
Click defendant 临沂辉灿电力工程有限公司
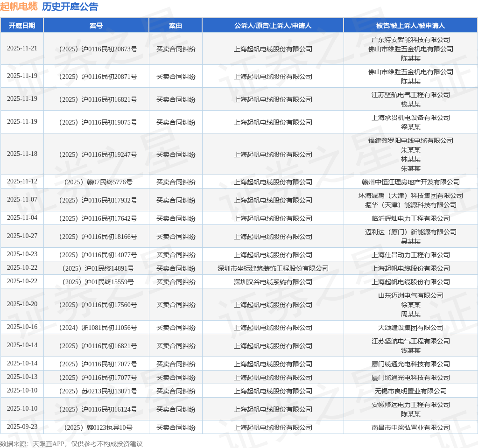[x=411, y=218]
